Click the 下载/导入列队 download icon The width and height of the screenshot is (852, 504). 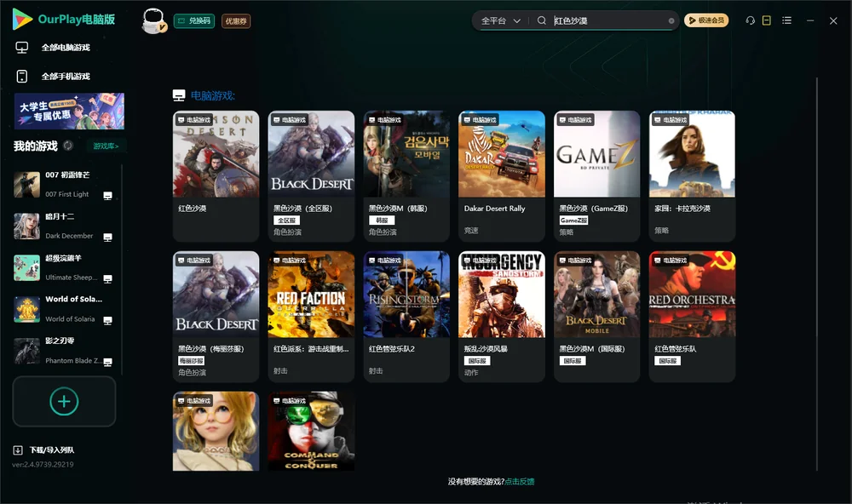click(x=18, y=450)
